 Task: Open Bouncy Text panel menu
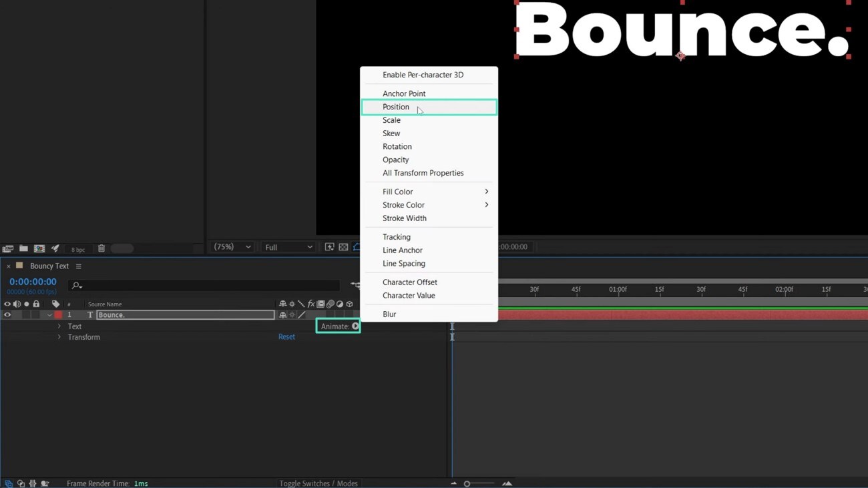79,266
